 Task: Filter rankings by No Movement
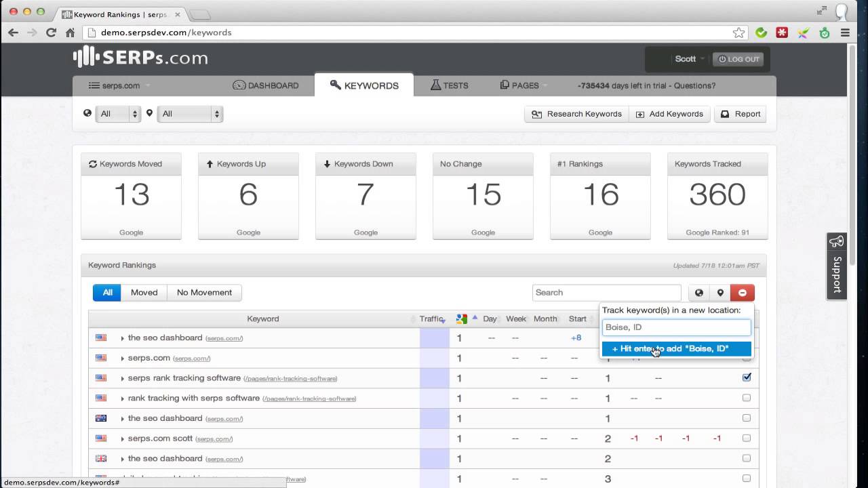(x=204, y=293)
